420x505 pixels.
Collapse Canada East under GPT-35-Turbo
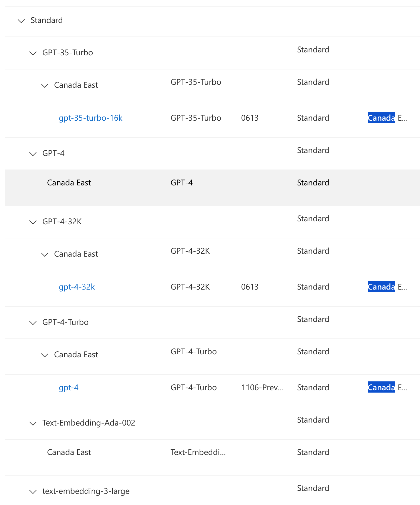pos(45,86)
